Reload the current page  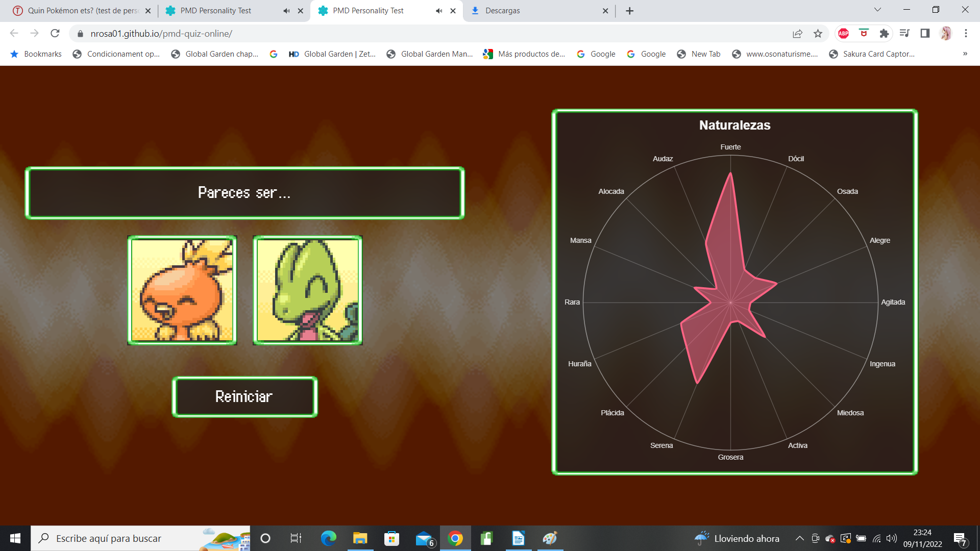(x=55, y=33)
